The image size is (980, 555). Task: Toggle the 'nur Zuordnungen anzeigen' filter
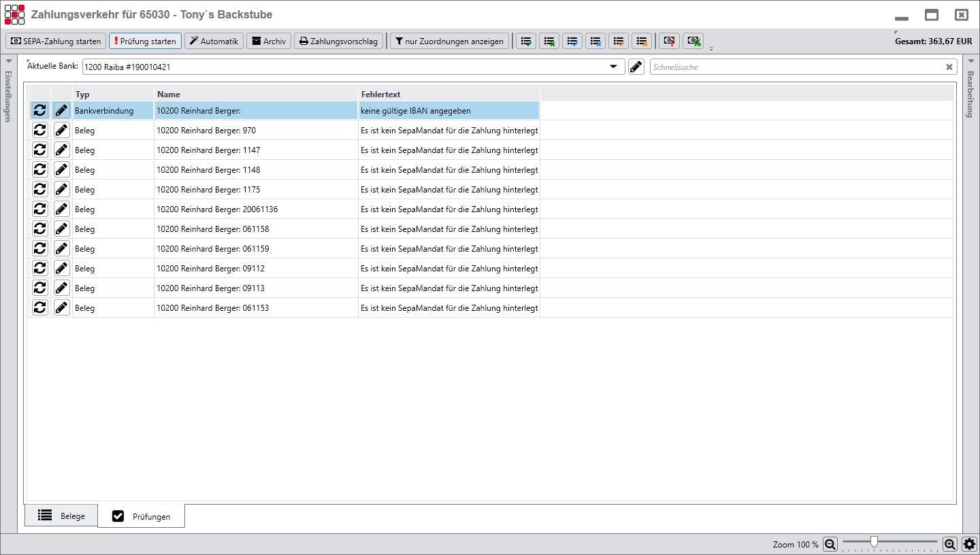pyautogui.click(x=449, y=41)
